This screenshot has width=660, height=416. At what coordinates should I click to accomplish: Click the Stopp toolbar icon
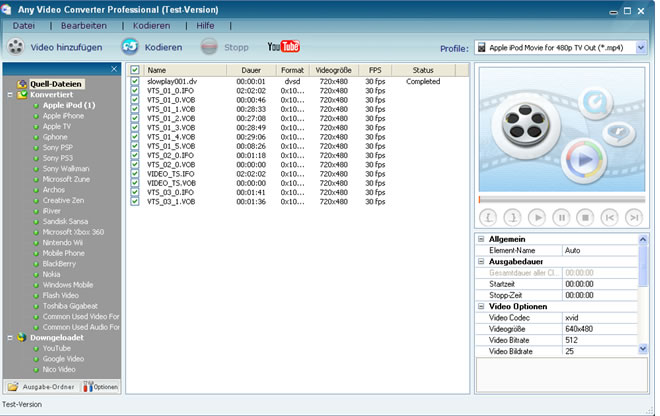pyautogui.click(x=209, y=47)
